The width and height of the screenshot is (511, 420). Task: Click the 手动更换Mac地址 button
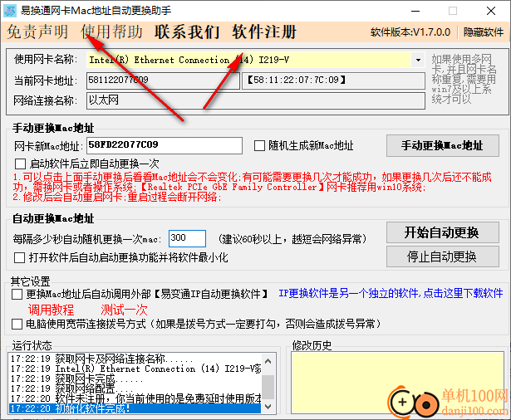443,145
